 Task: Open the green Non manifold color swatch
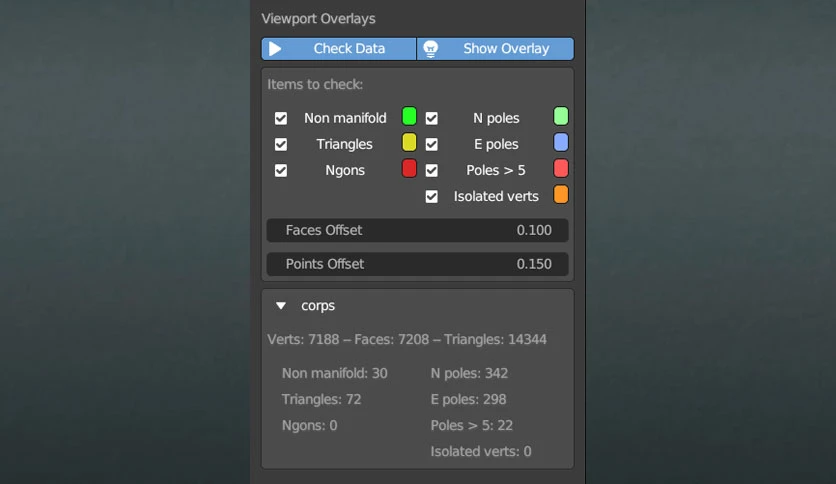click(x=409, y=116)
